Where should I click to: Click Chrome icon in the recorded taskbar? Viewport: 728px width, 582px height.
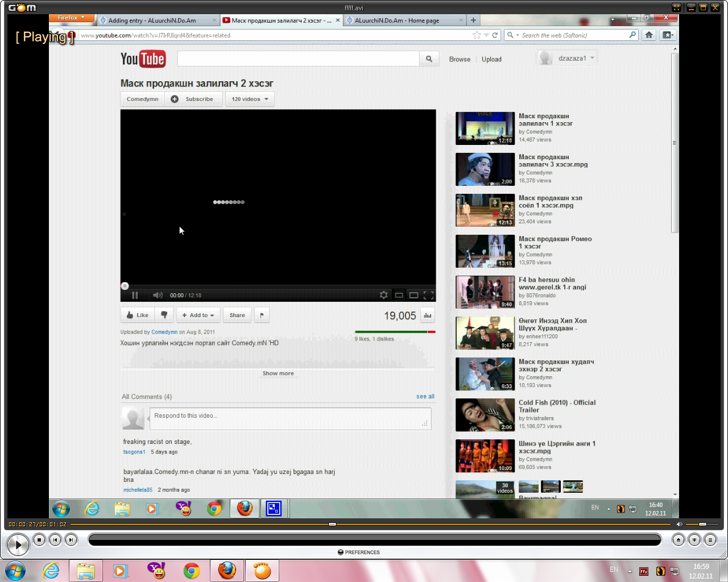[214, 508]
